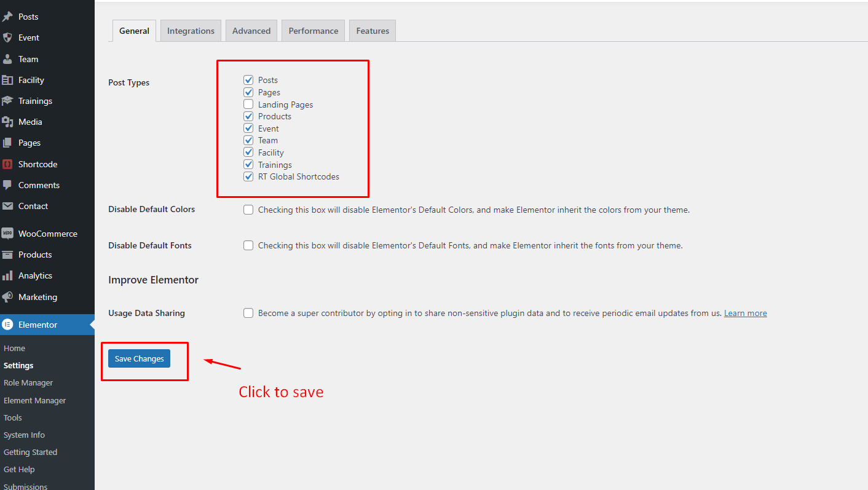Click the Pages icon in sidebar
868x490 pixels.
[x=7, y=143]
